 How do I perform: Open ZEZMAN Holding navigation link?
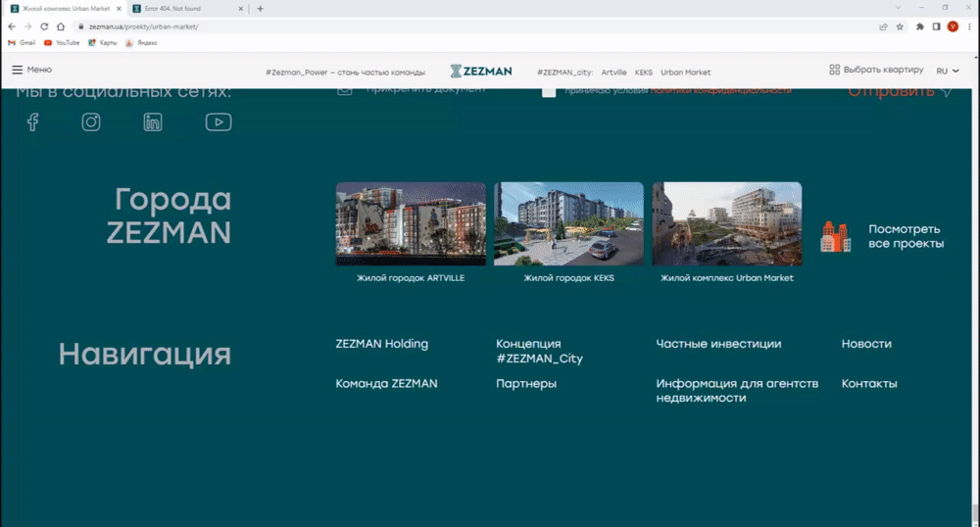[382, 344]
